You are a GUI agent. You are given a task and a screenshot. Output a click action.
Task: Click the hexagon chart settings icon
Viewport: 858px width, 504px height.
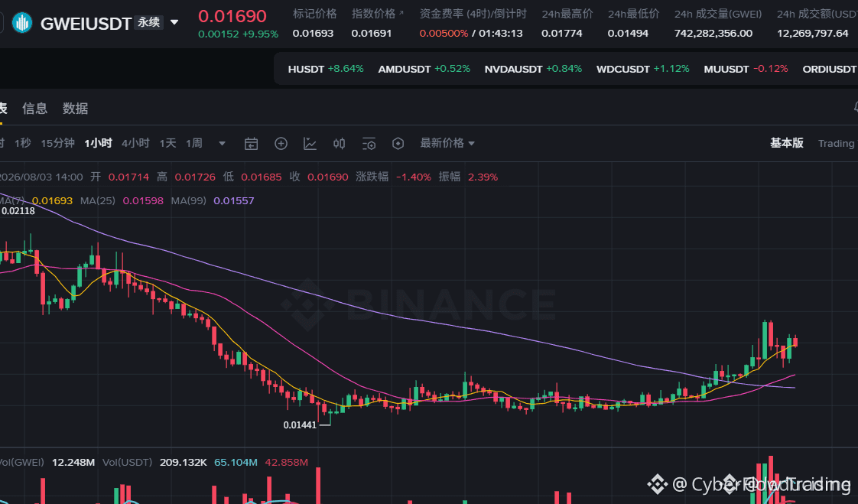click(398, 143)
